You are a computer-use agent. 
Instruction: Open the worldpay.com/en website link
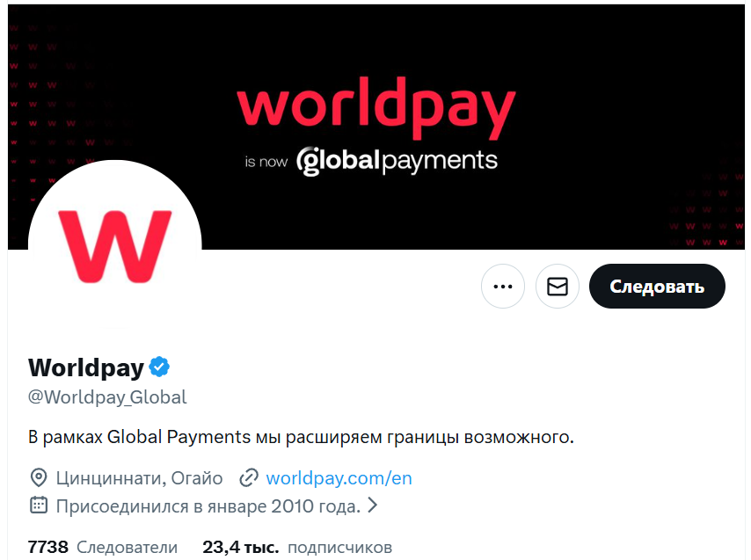coord(339,478)
